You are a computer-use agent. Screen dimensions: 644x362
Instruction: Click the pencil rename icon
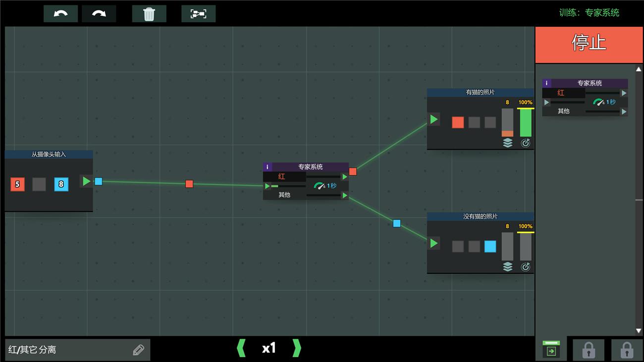[139, 350]
